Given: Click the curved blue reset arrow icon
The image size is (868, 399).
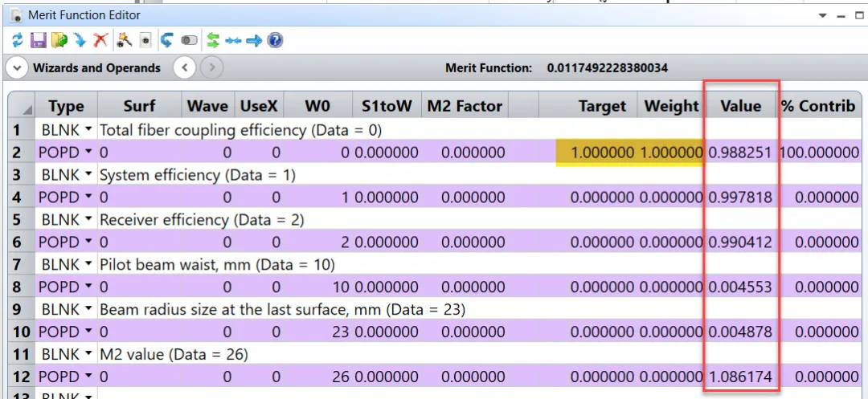Looking at the screenshot, I should point(167,39).
